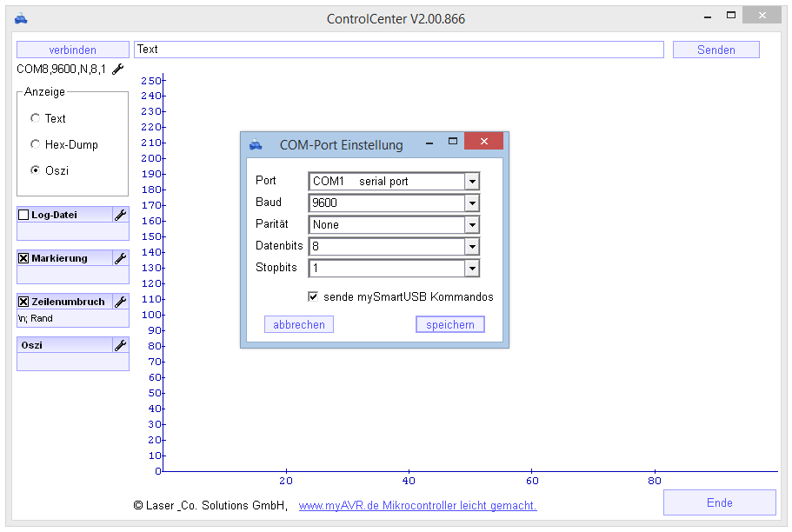Screen dimensions: 792x532
Task: Open the www.myAVR.de link
Action: 417,505
